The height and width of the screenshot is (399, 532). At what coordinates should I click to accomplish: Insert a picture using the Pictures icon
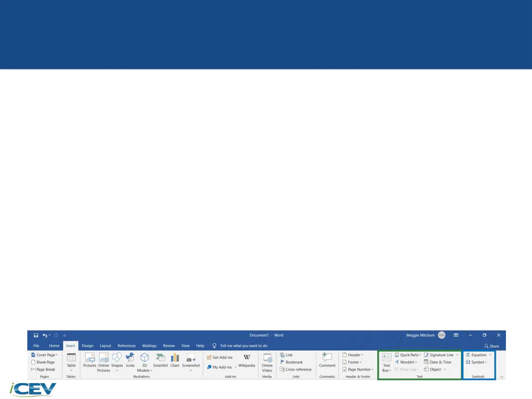pos(89,360)
